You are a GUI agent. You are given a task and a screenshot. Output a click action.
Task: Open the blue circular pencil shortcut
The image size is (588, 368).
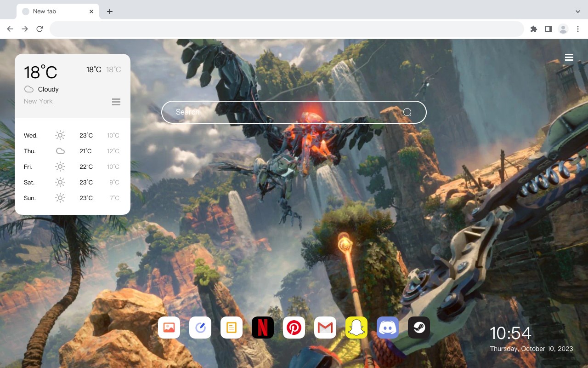pos(200,328)
